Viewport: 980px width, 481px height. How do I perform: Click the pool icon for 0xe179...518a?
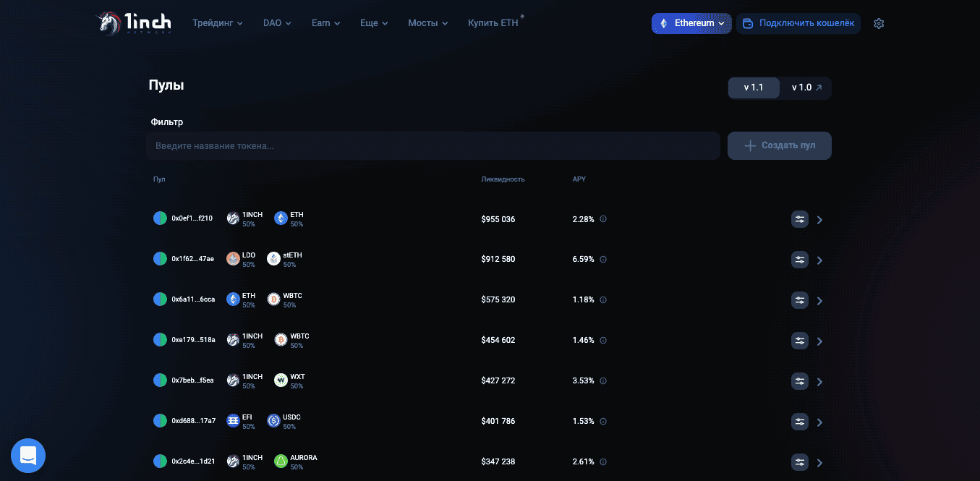(x=160, y=340)
